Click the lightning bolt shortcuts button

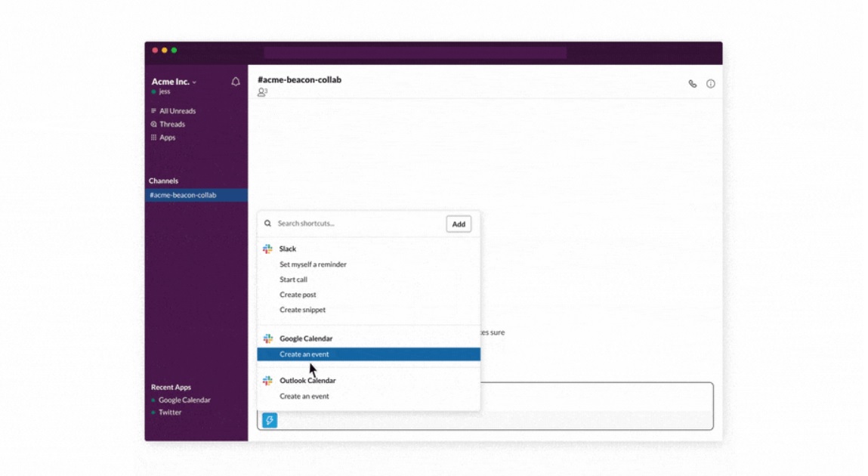[x=270, y=421]
